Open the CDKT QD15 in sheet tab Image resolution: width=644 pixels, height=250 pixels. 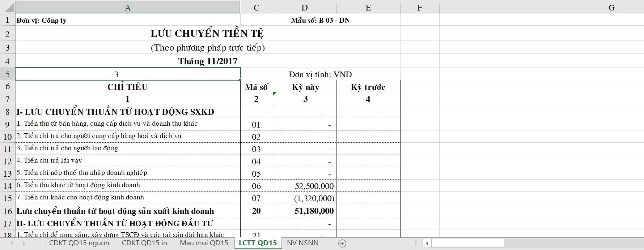tap(144, 243)
